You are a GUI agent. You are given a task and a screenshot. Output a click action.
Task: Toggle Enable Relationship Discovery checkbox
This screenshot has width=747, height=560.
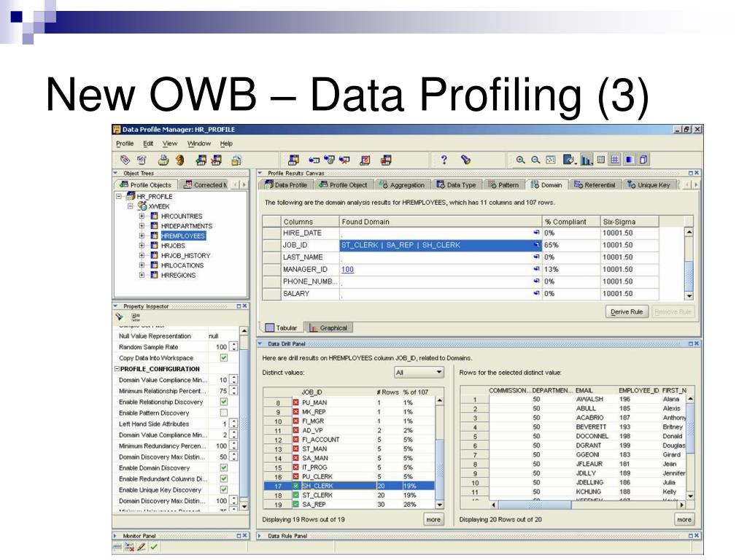pyautogui.click(x=223, y=402)
